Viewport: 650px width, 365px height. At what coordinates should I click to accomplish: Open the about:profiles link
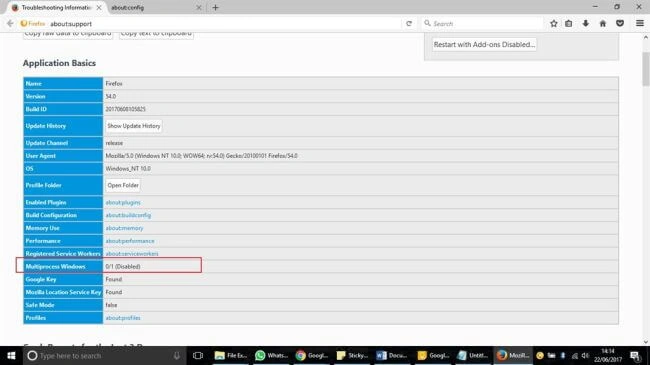coord(123,318)
